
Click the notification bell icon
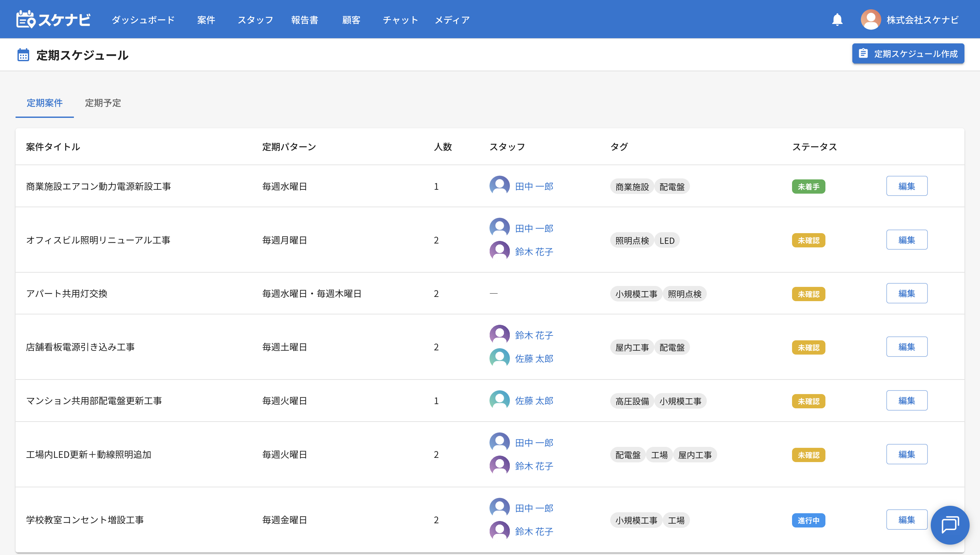pyautogui.click(x=837, y=19)
